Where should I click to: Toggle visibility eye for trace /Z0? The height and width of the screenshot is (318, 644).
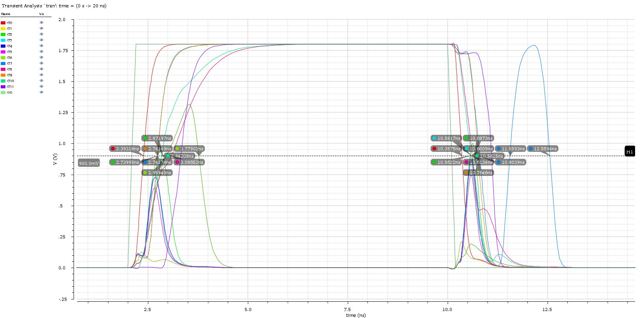coord(41,22)
